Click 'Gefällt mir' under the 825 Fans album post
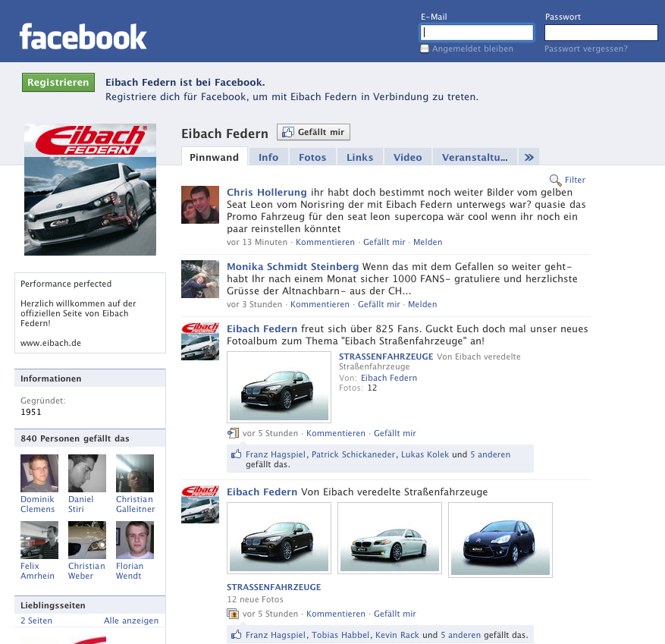 395,433
